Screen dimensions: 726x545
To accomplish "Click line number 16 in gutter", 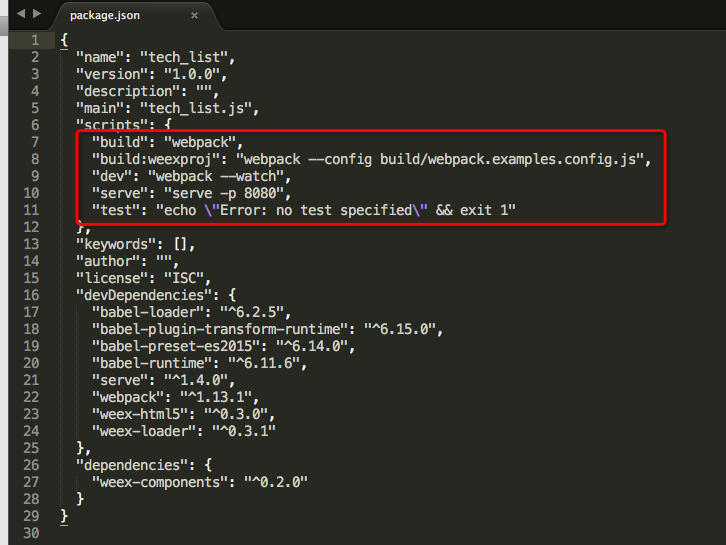I will (31, 295).
